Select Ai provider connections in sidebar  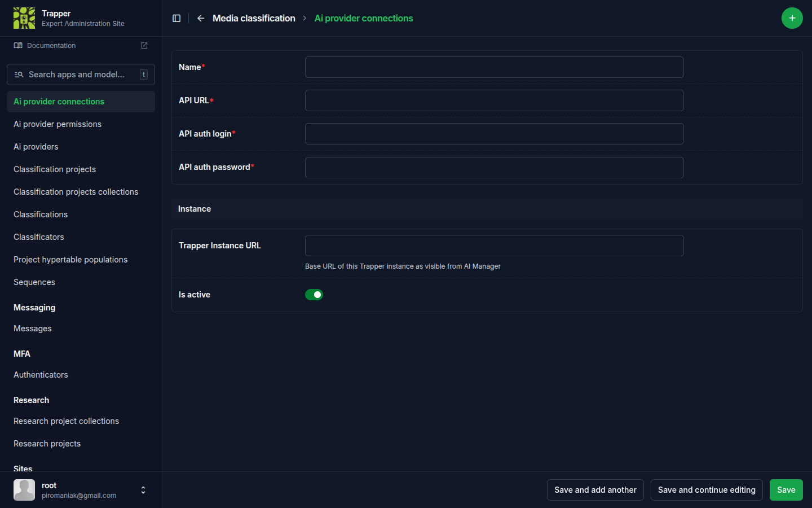81,102
